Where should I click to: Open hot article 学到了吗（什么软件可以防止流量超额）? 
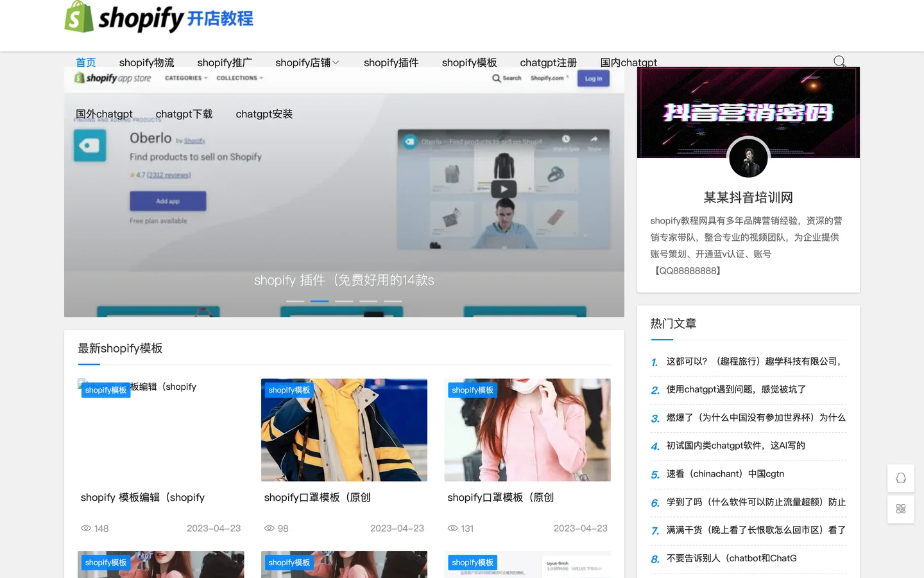tap(756, 502)
